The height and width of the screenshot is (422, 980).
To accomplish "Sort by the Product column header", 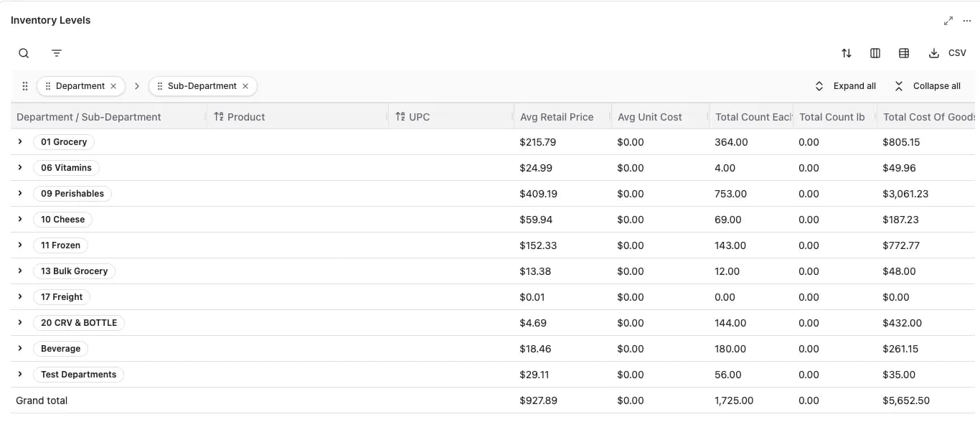I will [297, 117].
